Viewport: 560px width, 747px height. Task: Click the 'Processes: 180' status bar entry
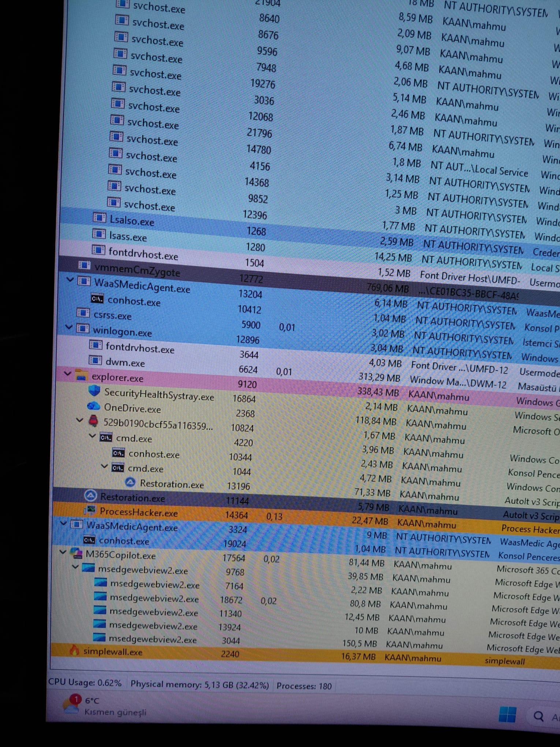coord(304,686)
